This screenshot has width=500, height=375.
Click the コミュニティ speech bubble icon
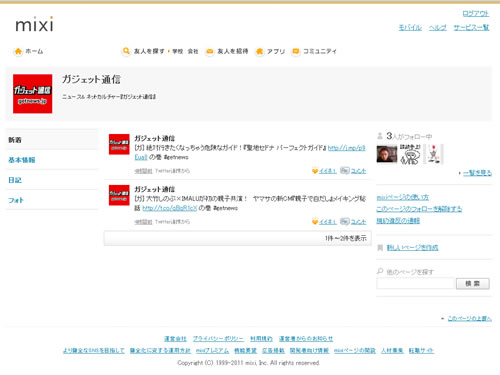295,51
